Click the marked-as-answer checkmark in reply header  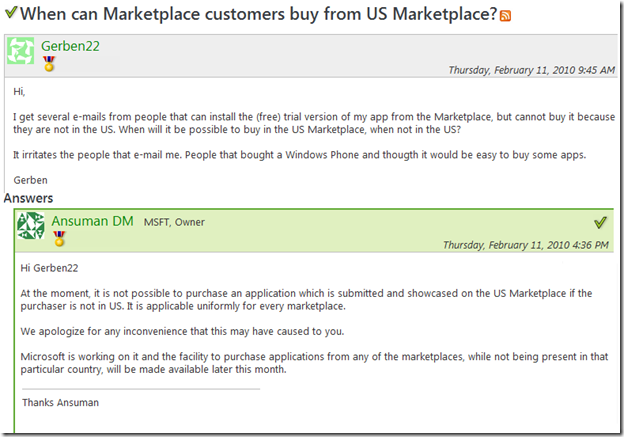tap(600, 222)
